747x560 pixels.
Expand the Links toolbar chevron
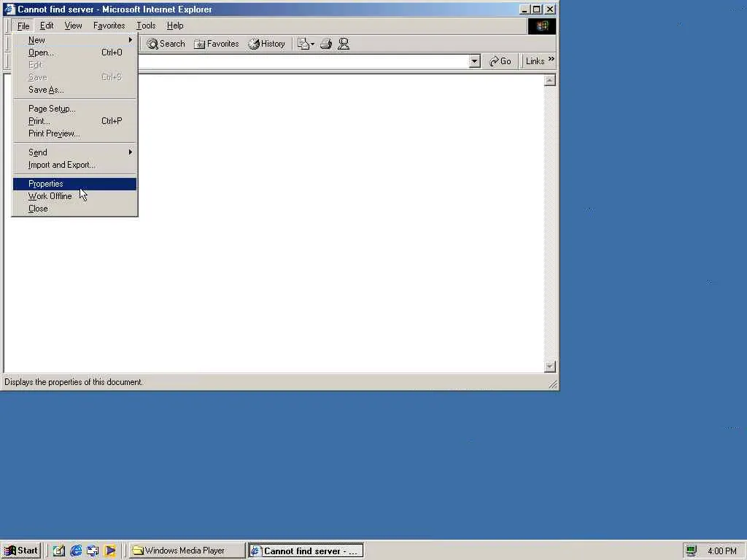551,59
